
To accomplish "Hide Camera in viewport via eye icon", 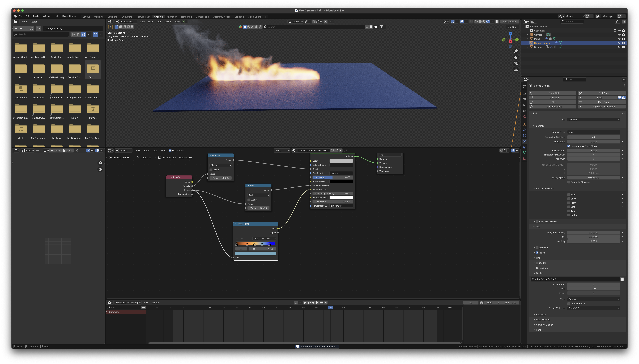I will (x=619, y=35).
